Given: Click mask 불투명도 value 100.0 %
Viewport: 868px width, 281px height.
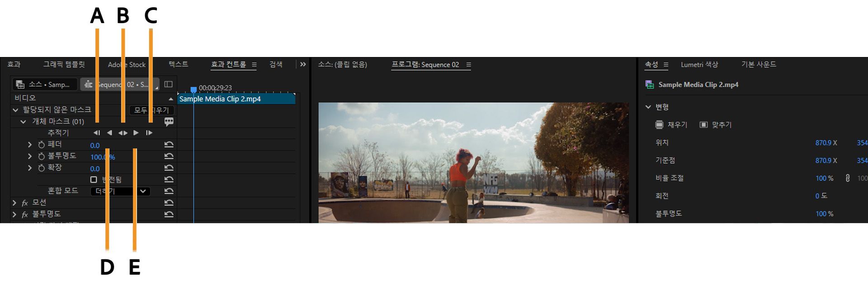Looking at the screenshot, I should point(103,157).
